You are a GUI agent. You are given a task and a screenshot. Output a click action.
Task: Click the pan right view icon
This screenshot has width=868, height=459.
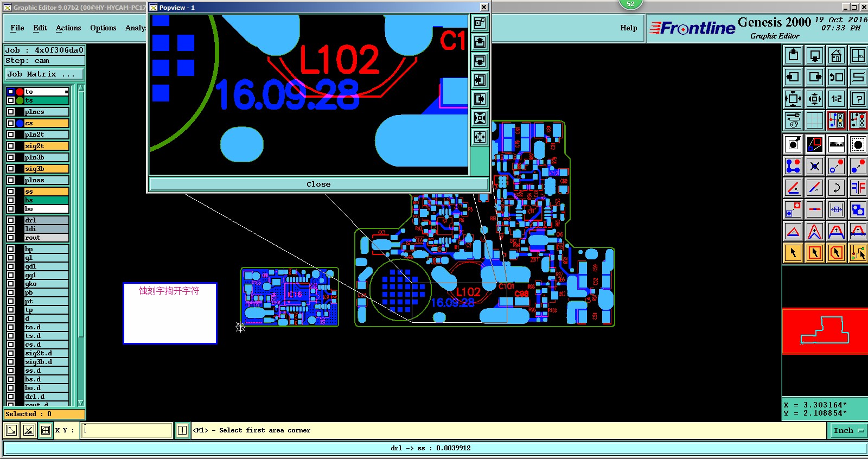pos(815,77)
